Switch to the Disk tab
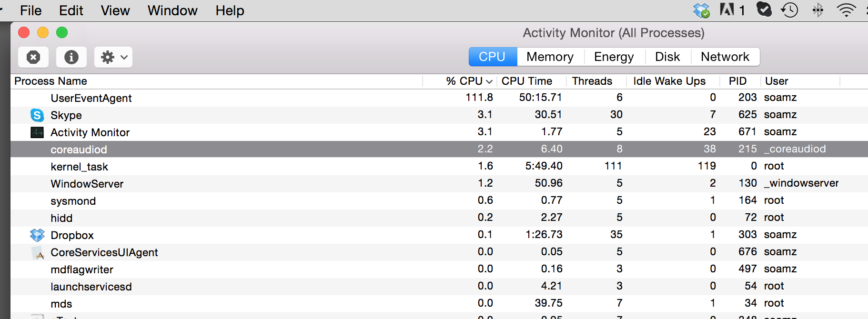 (x=667, y=57)
